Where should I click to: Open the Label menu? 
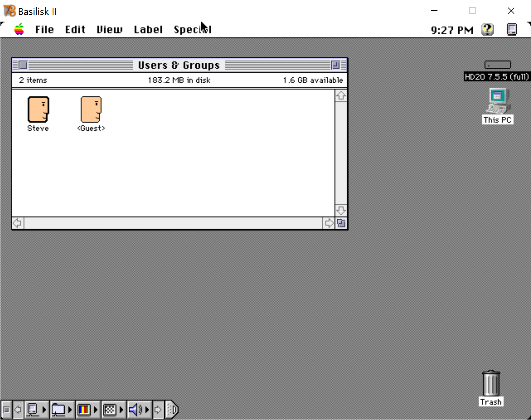(x=148, y=30)
